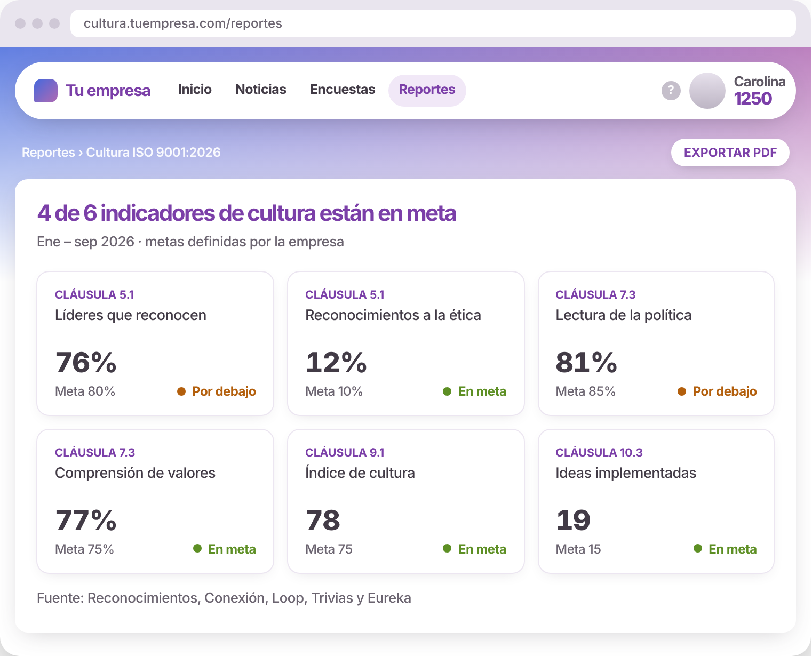Click Por debajo status on Lectura card

point(717,391)
